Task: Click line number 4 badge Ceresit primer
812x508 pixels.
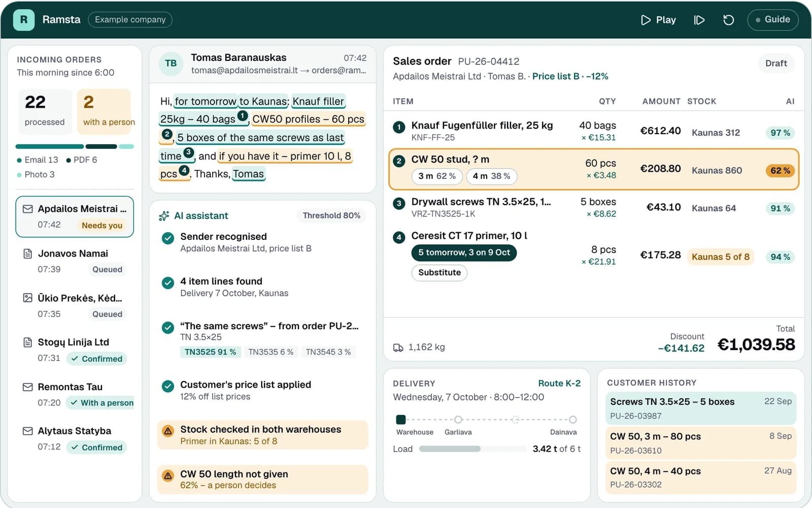Action: pyautogui.click(x=399, y=237)
